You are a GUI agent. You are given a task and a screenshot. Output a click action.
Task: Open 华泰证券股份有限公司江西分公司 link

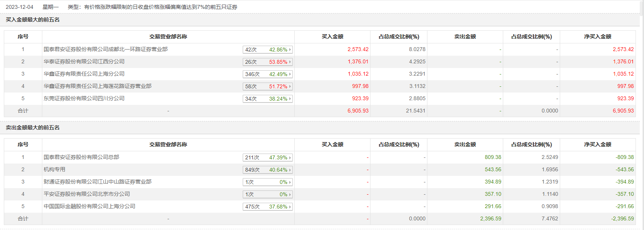pos(84,61)
